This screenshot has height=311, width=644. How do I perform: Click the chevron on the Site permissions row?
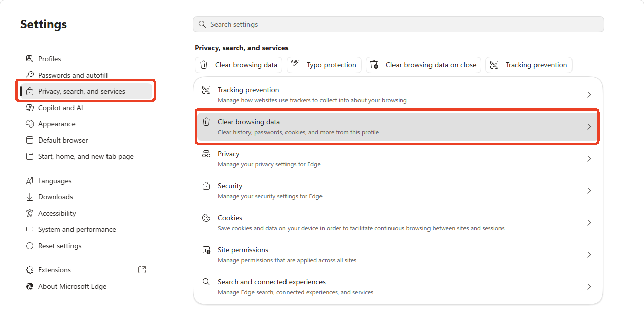589,255
